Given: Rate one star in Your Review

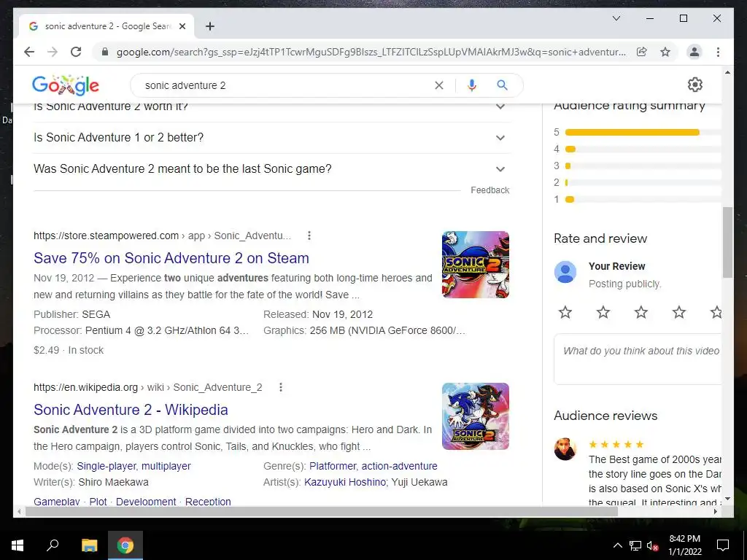Looking at the screenshot, I should [x=565, y=312].
